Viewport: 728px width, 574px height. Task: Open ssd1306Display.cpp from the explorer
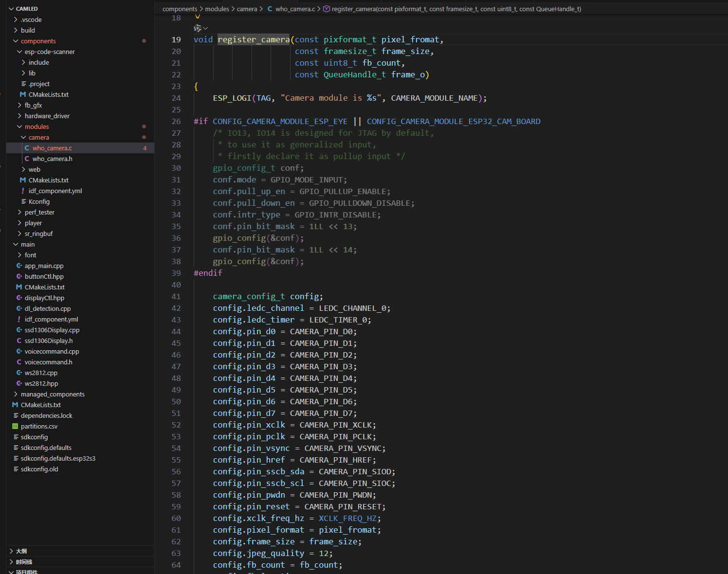pos(52,330)
